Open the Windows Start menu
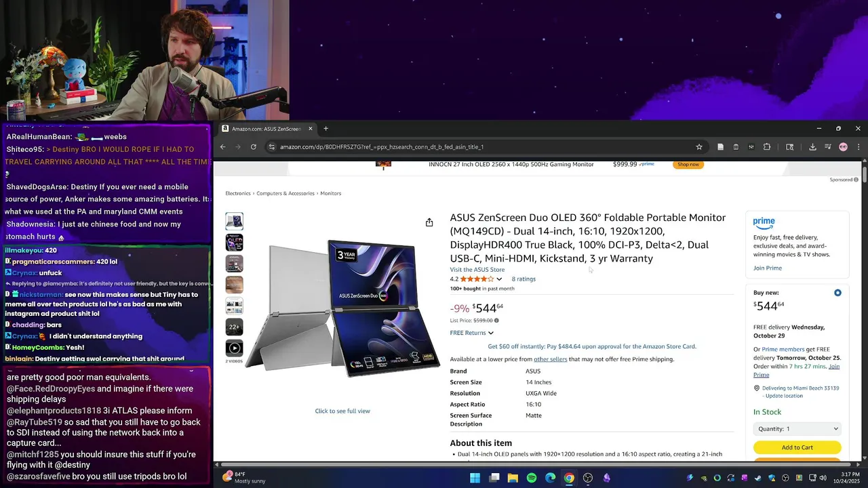Image resolution: width=868 pixels, height=488 pixels. click(475, 478)
